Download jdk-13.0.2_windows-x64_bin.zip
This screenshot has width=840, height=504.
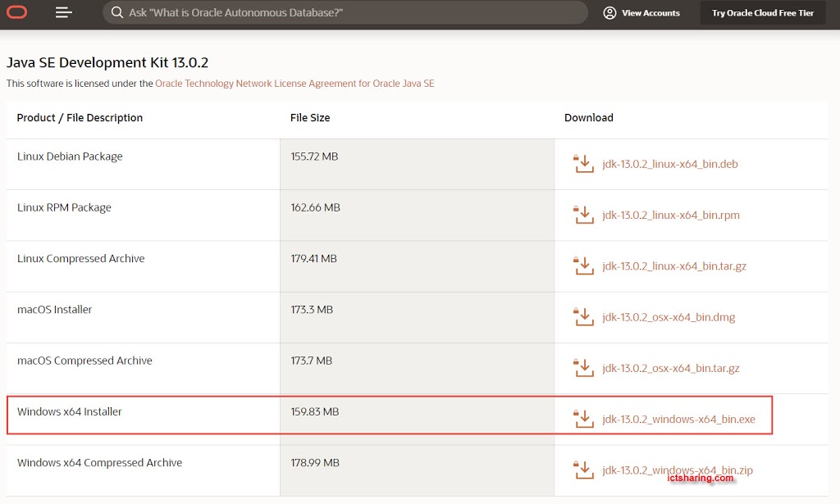(x=677, y=470)
